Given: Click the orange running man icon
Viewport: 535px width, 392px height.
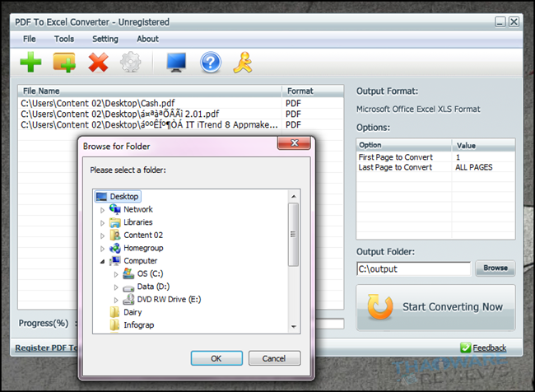Looking at the screenshot, I should point(243,63).
